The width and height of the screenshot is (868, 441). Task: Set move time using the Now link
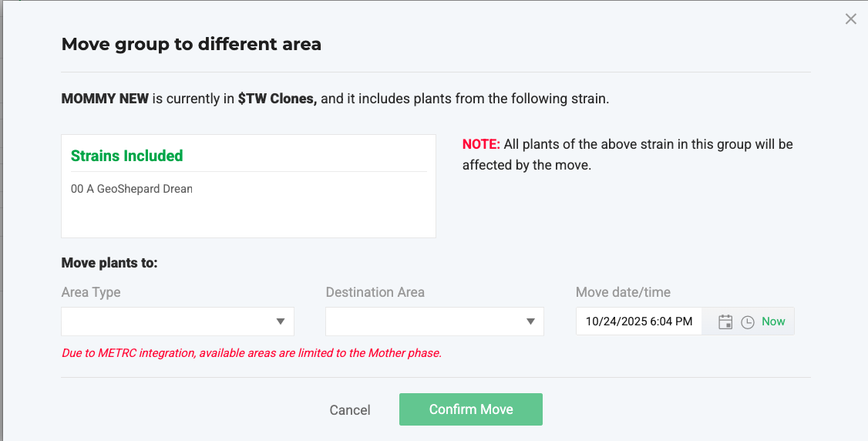773,321
